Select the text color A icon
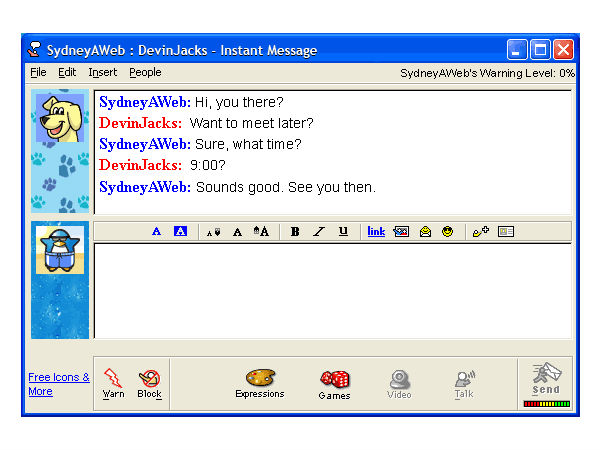Screen dimensions: 600x450 [x=156, y=231]
